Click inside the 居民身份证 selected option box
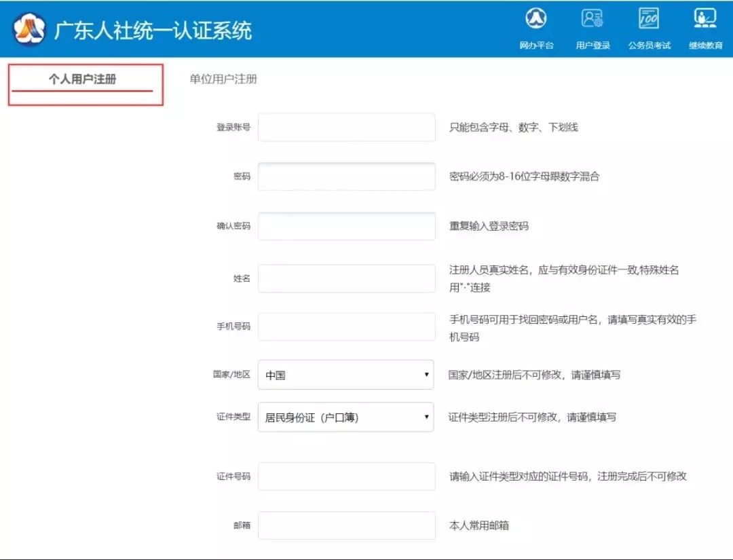Screen dimensions: 733x560 [326, 417]
